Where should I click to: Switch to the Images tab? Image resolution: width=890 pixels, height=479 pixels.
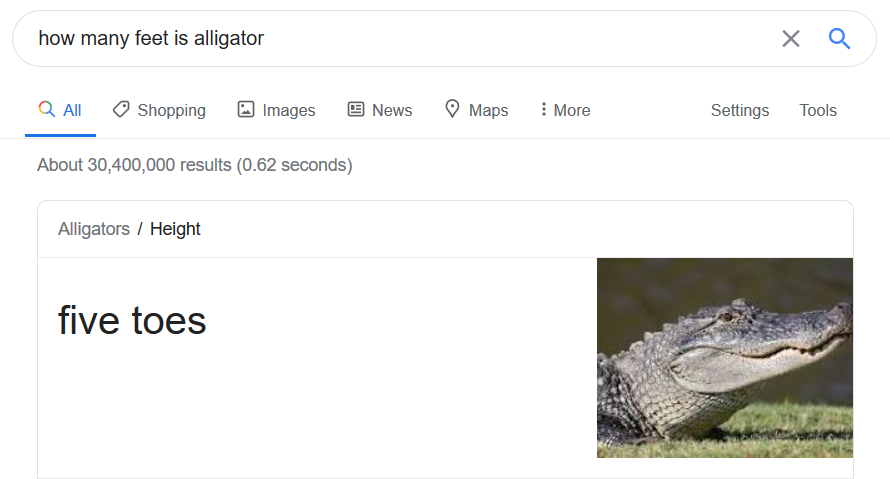point(276,110)
